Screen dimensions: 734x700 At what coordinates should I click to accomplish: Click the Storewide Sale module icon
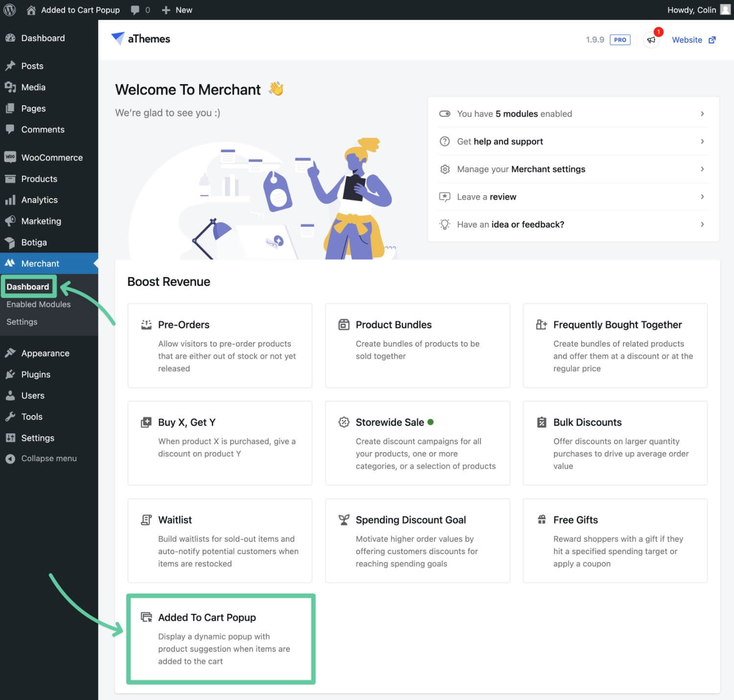(344, 422)
